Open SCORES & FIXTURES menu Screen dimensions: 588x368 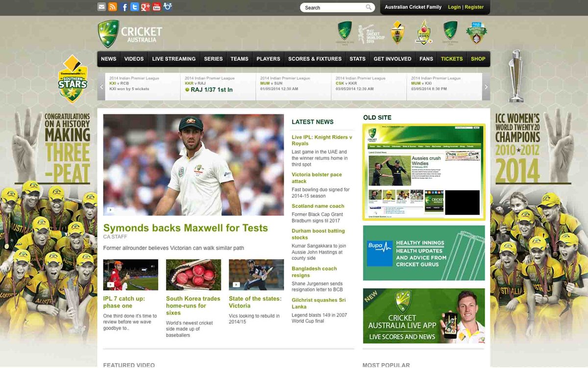pos(315,59)
